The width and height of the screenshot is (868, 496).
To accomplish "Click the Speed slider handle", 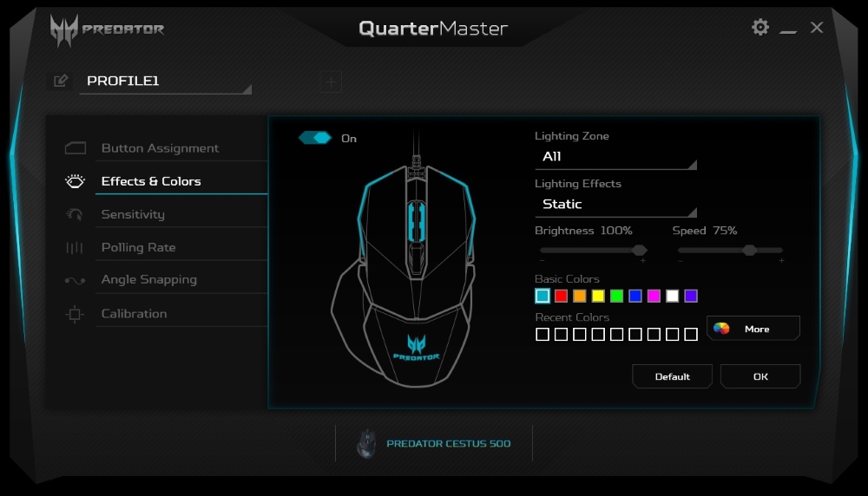I will pos(750,250).
